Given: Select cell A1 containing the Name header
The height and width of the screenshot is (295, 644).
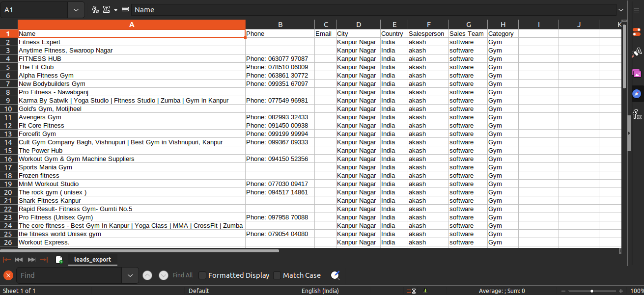Looking at the screenshot, I should [x=131, y=33].
